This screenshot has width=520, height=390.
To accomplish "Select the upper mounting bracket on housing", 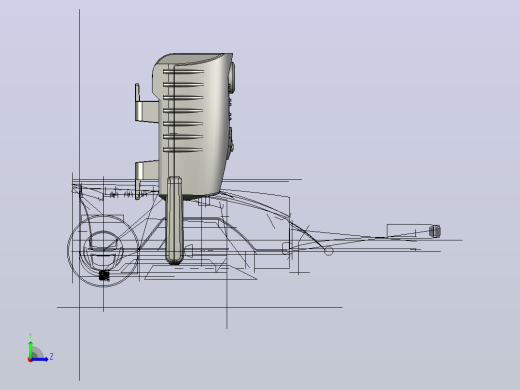I will [x=146, y=103].
